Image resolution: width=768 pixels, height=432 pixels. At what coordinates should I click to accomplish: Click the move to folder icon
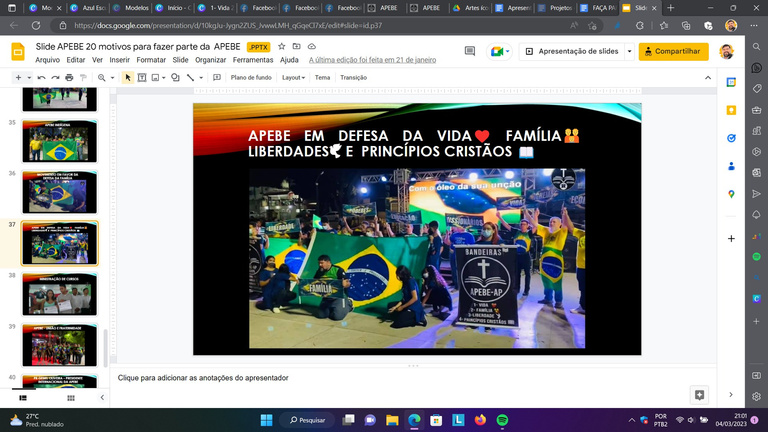pyautogui.click(x=296, y=47)
